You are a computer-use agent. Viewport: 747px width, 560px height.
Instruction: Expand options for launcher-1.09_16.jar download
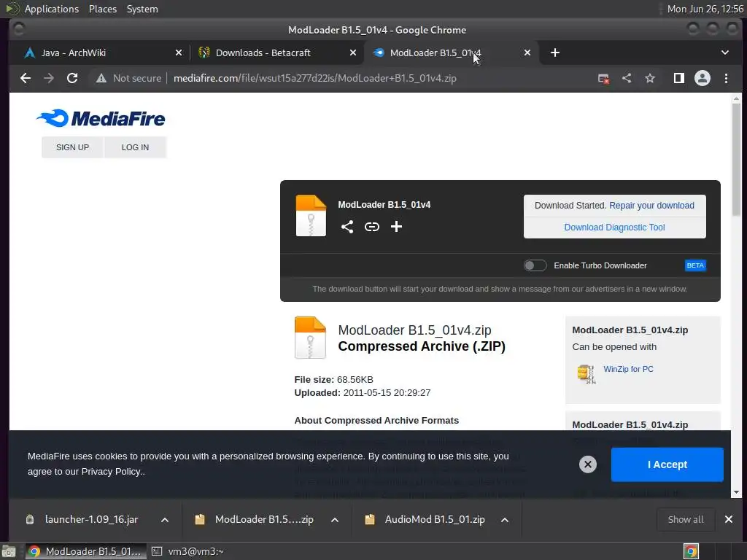[x=165, y=520]
